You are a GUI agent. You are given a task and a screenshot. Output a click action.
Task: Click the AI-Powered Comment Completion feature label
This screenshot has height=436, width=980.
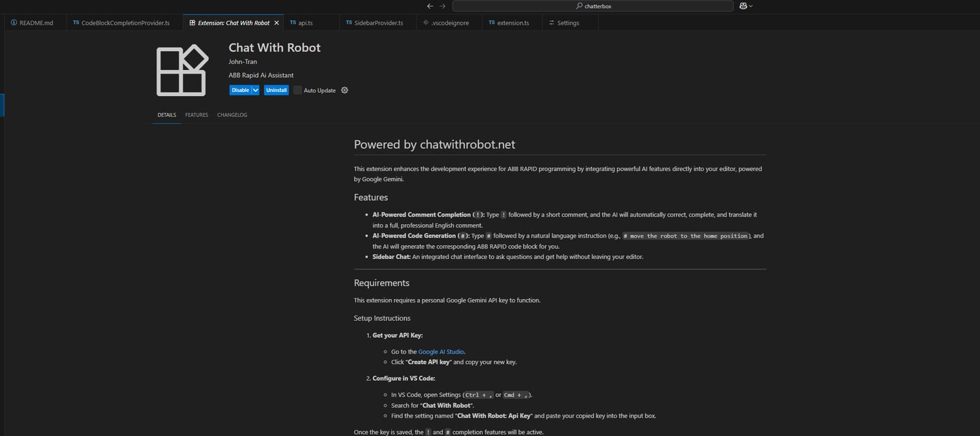(x=428, y=215)
